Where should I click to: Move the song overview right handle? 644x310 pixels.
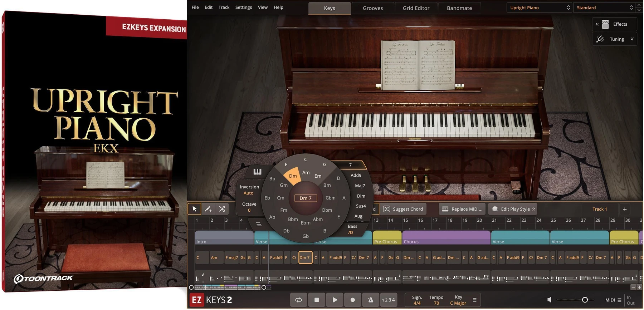(x=264, y=287)
